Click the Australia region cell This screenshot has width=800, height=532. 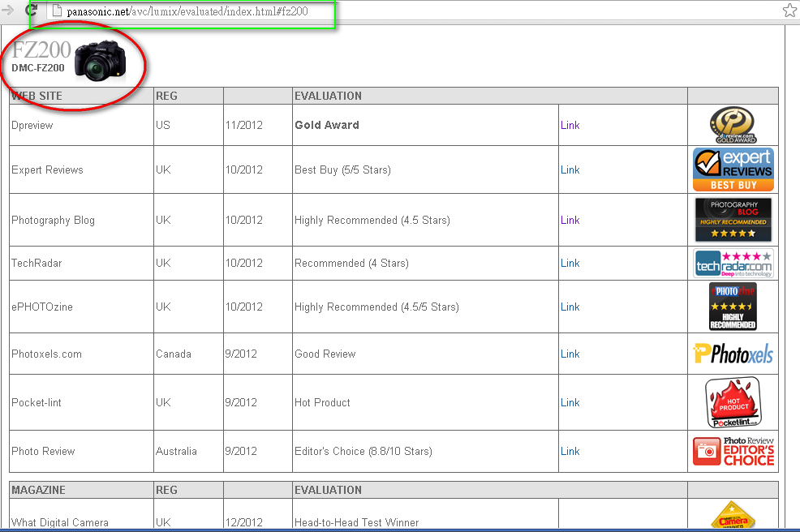pos(188,452)
